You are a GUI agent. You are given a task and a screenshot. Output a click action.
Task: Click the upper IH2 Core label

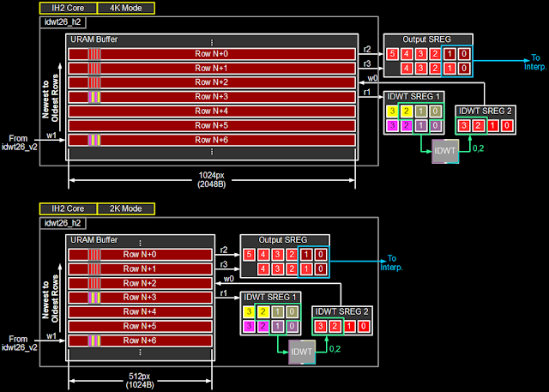pyautogui.click(x=68, y=8)
